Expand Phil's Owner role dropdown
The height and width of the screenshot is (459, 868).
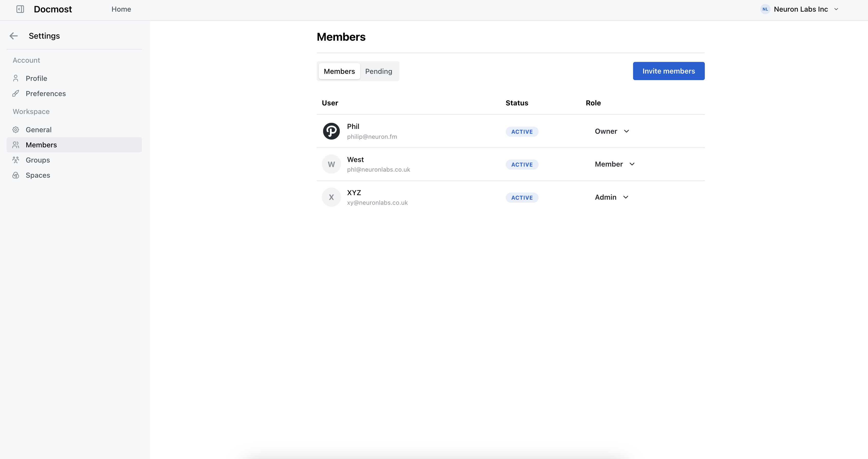(x=612, y=131)
